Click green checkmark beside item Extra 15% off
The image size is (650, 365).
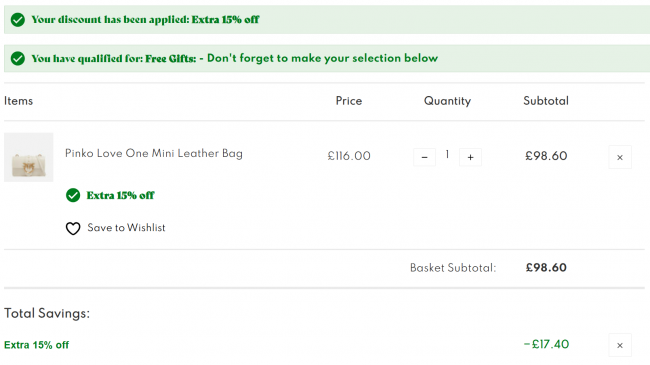coord(73,195)
